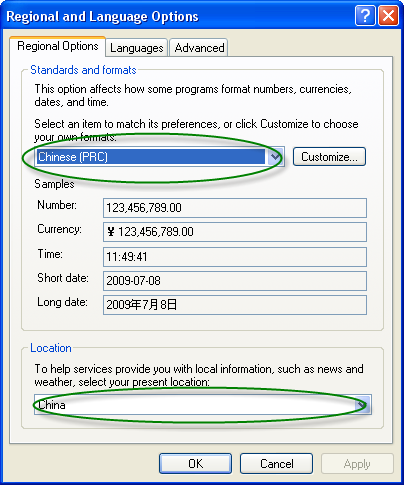Viewport: 404px width, 485px height.
Task: Click the Standards and formats group label
Action: coord(83,70)
